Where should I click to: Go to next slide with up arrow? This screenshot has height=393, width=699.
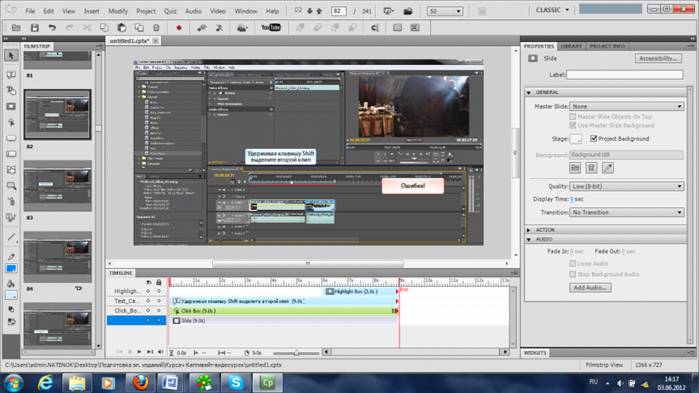[319, 11]
